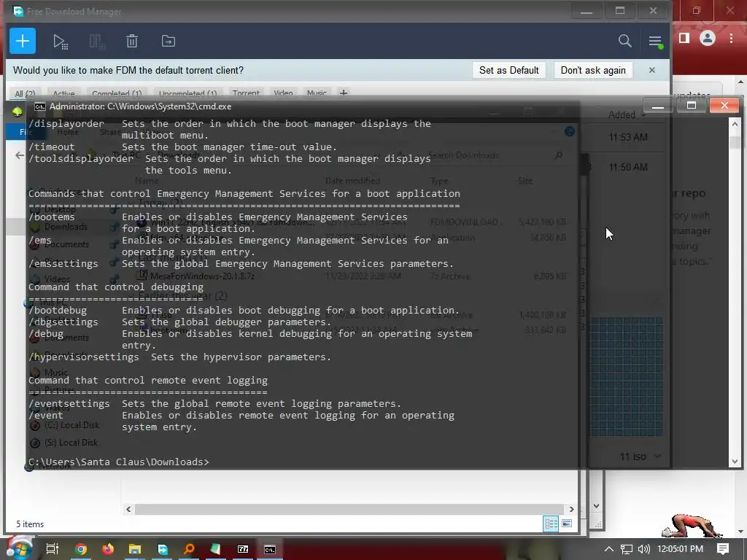Click the Set as Default button
Viewport: 747px width, 560px height.
[508, 70]
